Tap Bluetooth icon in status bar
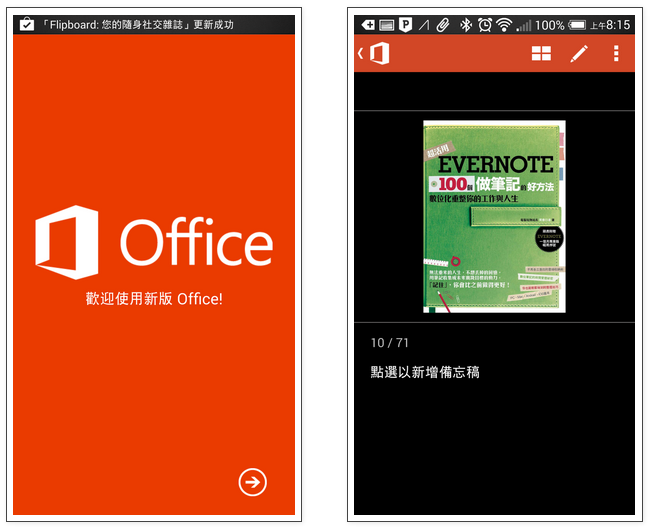 (466, 25)
